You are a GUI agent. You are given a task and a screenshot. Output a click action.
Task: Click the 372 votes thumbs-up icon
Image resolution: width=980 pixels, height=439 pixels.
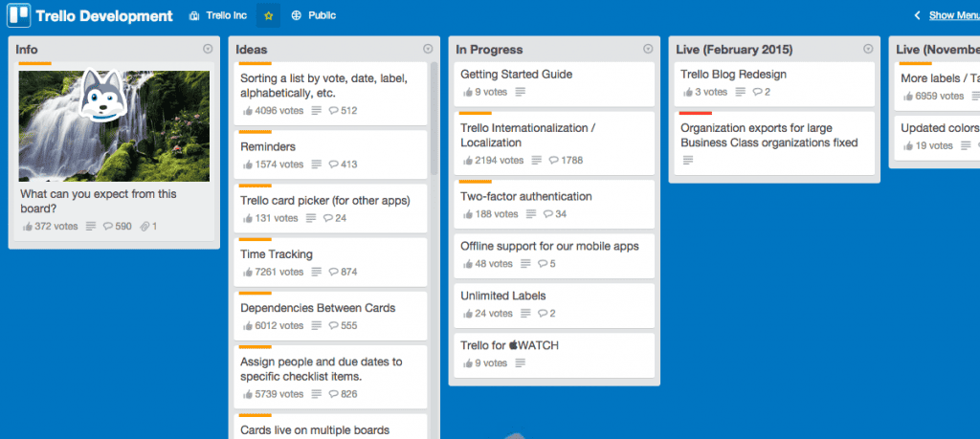pos(28,227)
